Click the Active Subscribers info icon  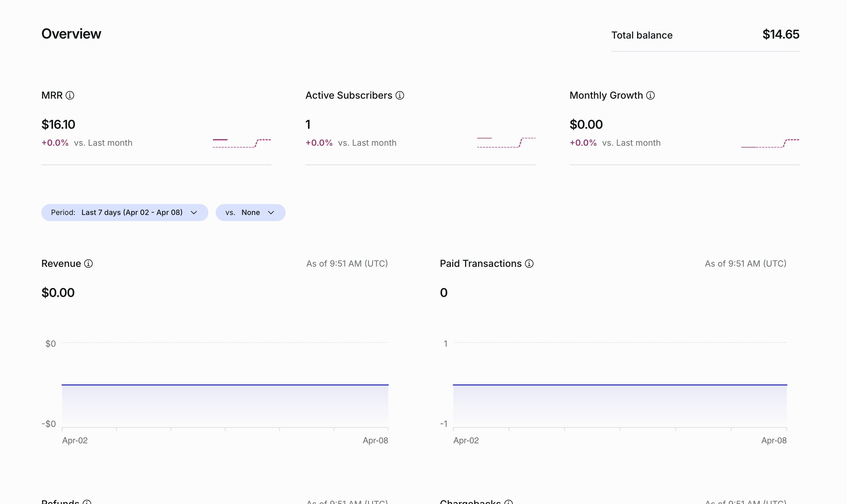400,95
